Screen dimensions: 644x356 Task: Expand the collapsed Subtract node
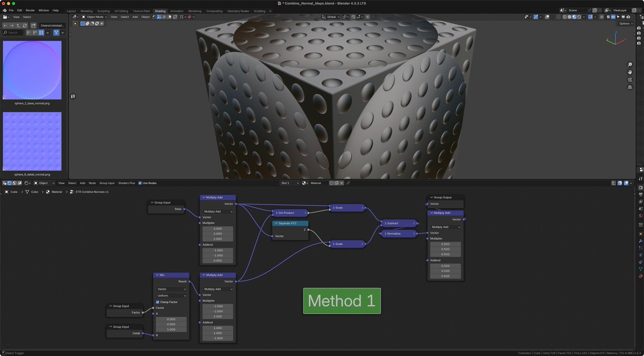pos(385,223)
